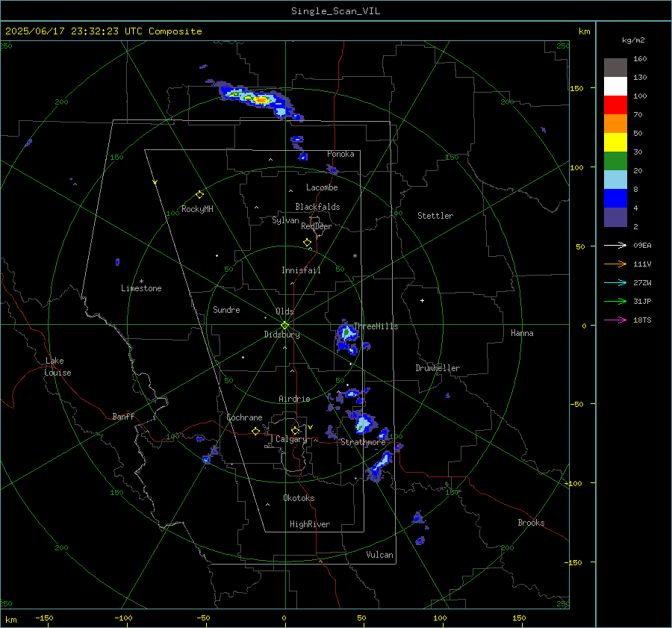Click the yellow diamond marker near Cochrane
The image size is (672, 628).
256,431
